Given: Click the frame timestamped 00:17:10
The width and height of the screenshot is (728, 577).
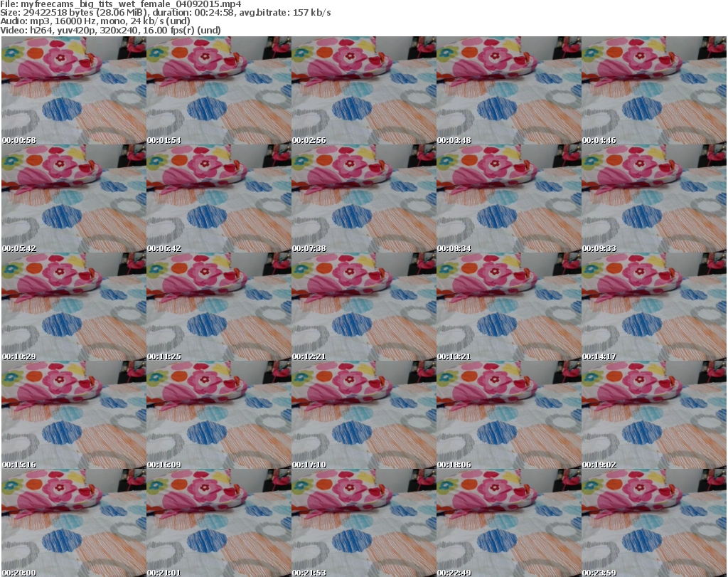Looking at the screenshot, I should 363,415.
